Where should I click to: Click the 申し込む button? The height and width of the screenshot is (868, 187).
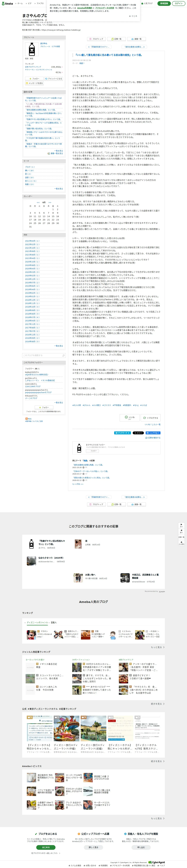(141, 847)
